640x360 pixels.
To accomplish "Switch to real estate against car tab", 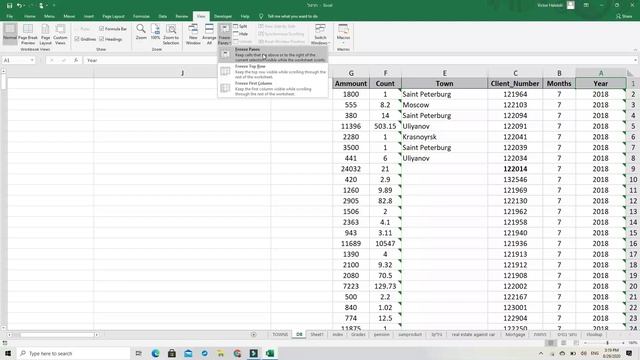I will click(x=473, y=334).
